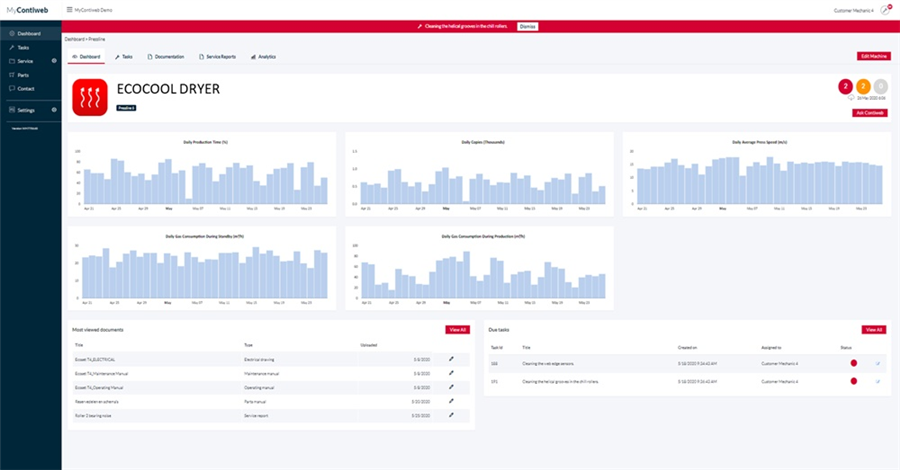Edit the Parts manual document row
Image resolution: width=900 pixels, height=470 pixels.
coord(451,401)
